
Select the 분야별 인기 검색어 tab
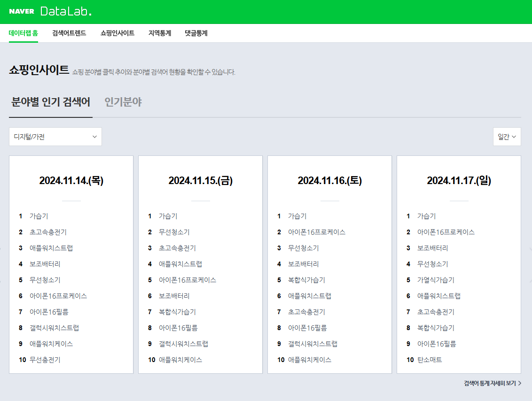point(50,100)
